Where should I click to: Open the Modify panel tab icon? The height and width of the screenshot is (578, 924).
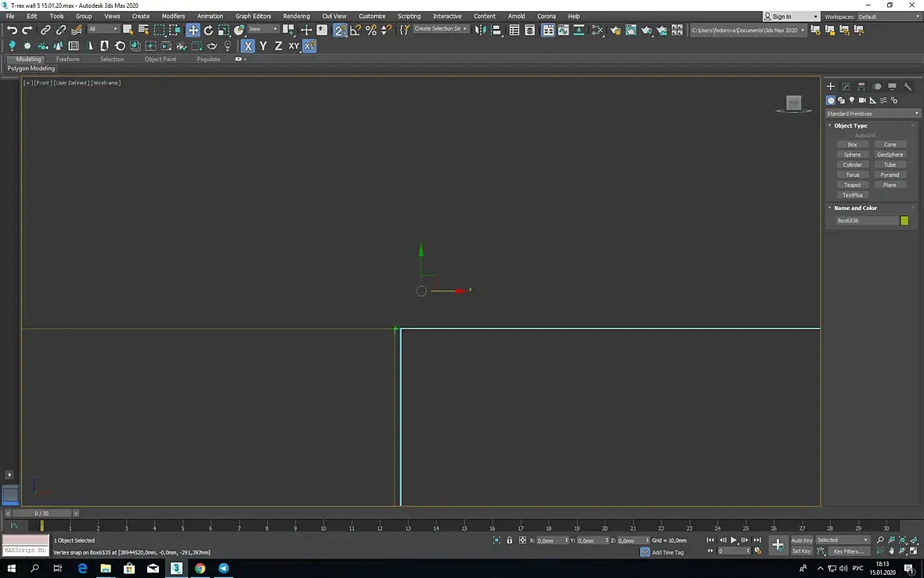[846, 87]
